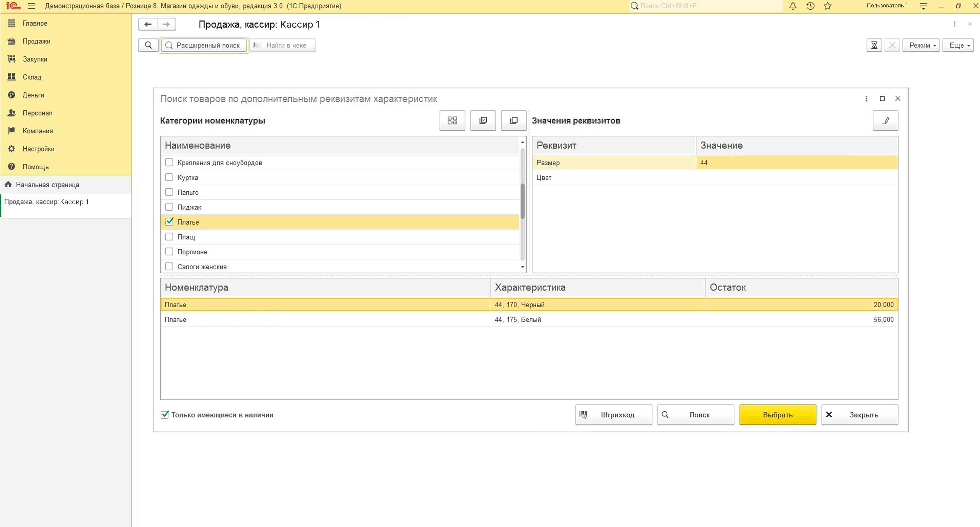Viewport: 980px width, 527px height.
Task: Go forward with the right arrow
Action: point(166,24)
